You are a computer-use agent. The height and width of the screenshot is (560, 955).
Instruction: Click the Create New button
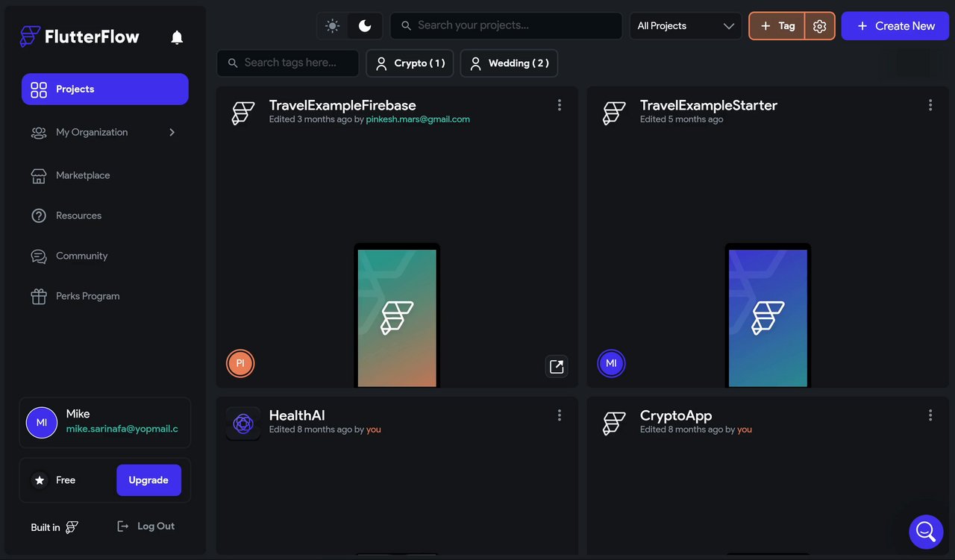click(x=895, y=26)
